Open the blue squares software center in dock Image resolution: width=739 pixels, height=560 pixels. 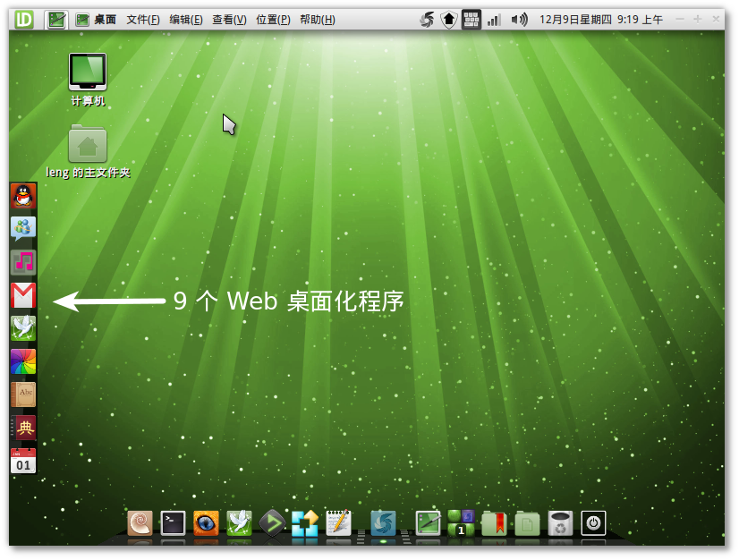pyautogui.click(x=305, y=523)
